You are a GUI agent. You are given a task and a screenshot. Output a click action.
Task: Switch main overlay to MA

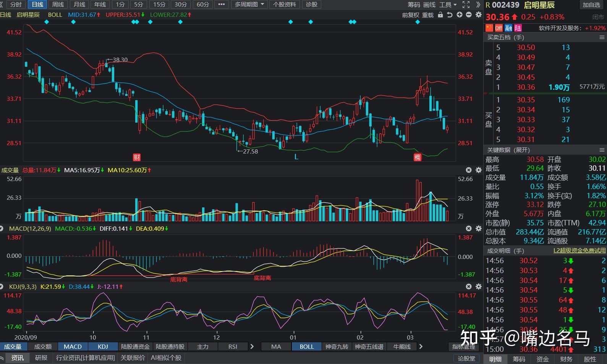[276, 346]
